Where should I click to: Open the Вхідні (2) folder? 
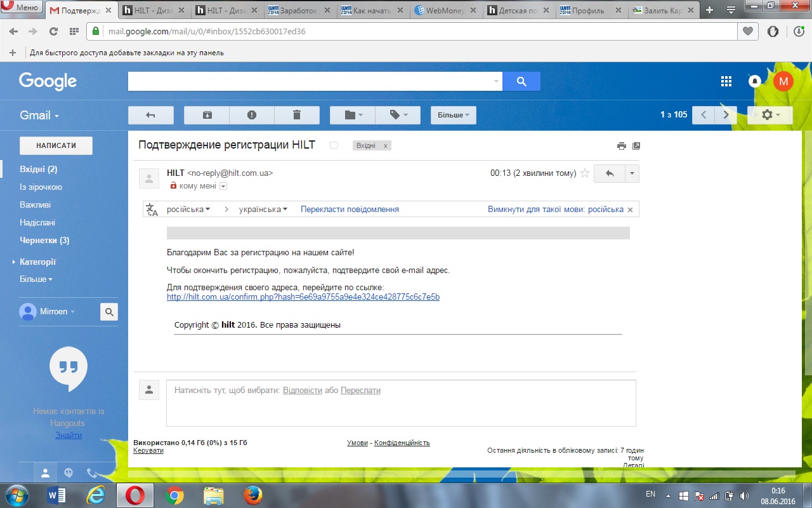coord(39,169)
